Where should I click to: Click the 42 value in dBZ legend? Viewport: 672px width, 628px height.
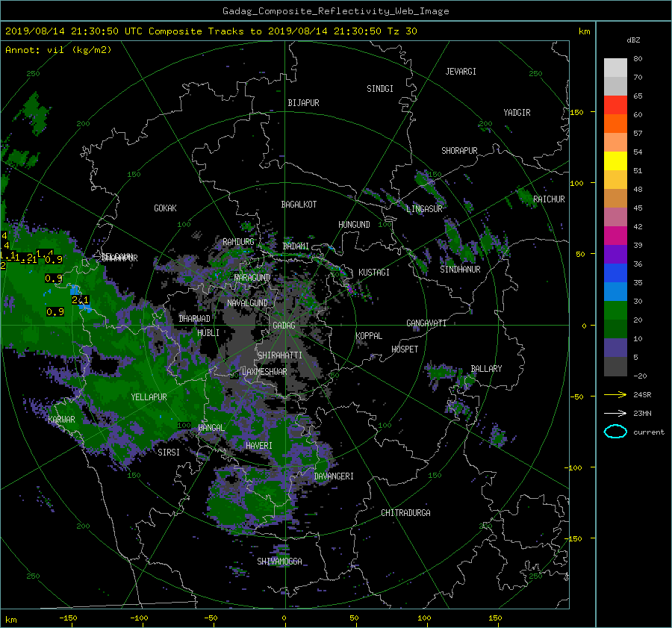tap(638, 227)
